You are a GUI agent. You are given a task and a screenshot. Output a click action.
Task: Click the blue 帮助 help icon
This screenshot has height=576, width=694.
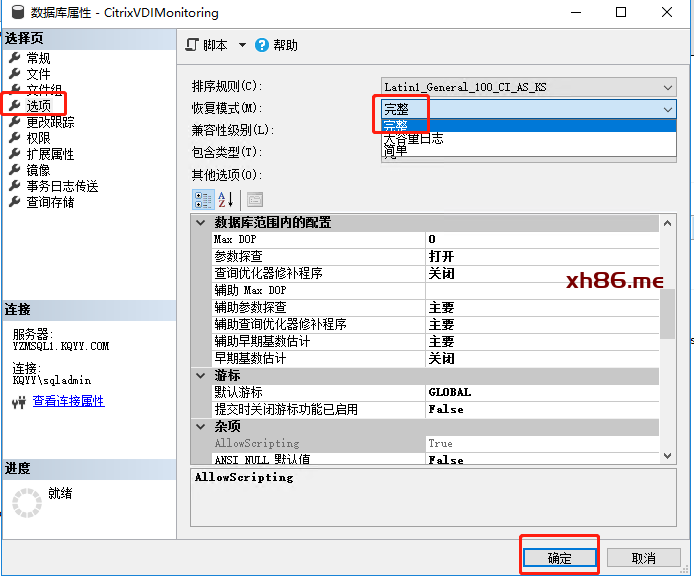(262, 45)
